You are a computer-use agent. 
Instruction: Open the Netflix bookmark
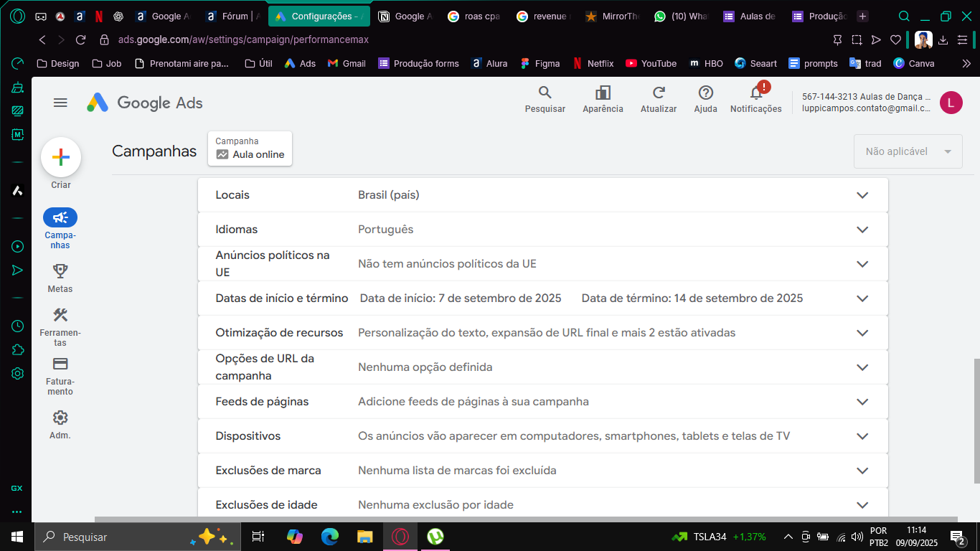pyautogui.click(x=593, y=63)
